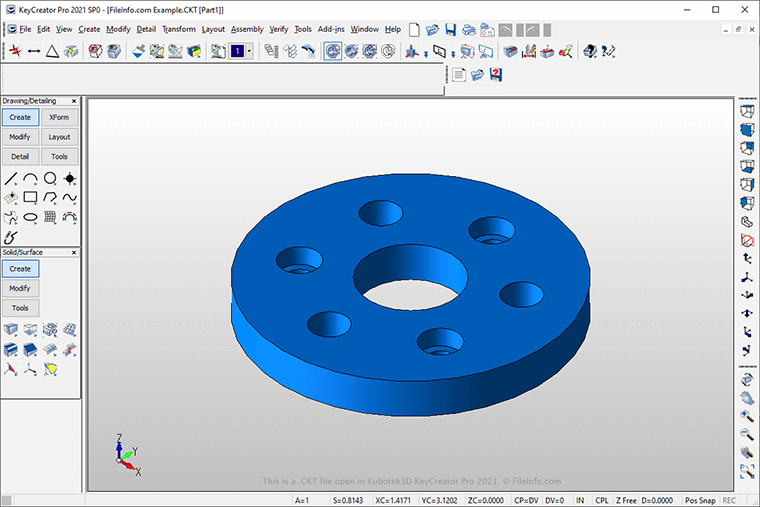Pick the Rectangle drawing tool
Image resolution: width=760 pixels, height=507 pixels.
[x=30, y=198]
